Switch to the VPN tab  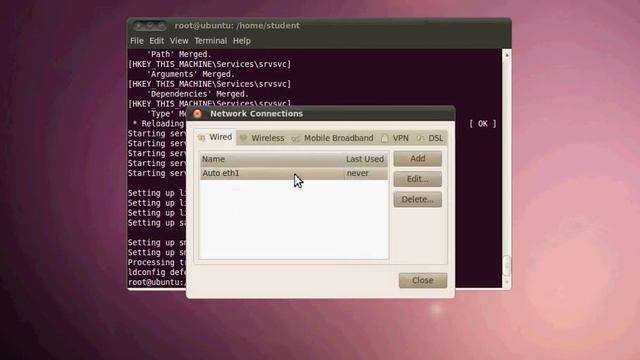pyautogui.click(x=395, y=138)
